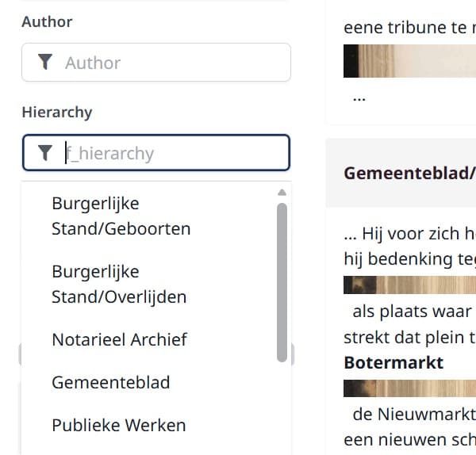Screen dimensions: 476x455
Task: Pick Notarieel Archief in hierarchy dropdown
Action: click(119, 340)
